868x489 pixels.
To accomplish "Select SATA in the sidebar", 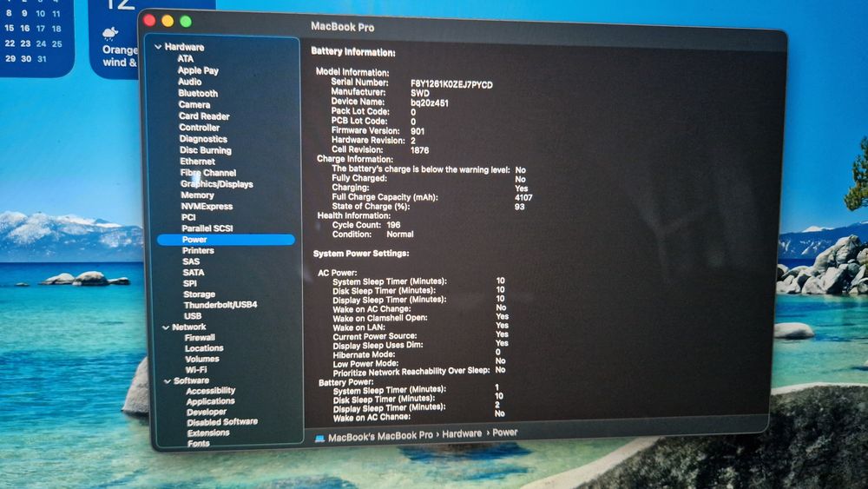I will coord(194,273).
